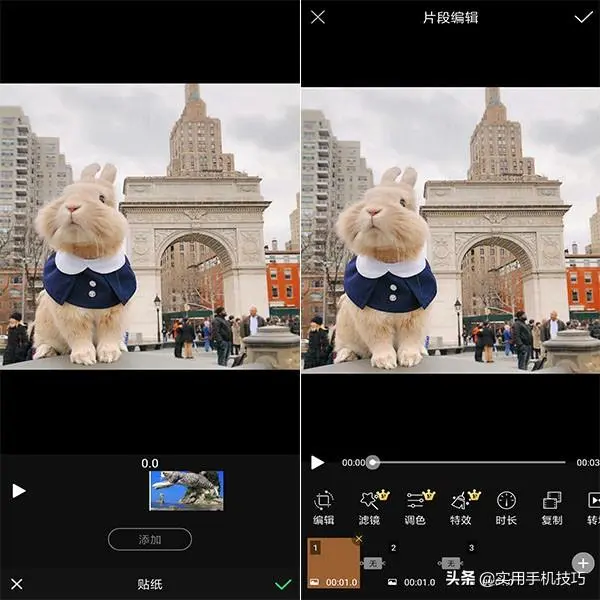The image size is (600, 600).
Task: Open the 滤镜 filter tool
Action: [x=372, y=507]
